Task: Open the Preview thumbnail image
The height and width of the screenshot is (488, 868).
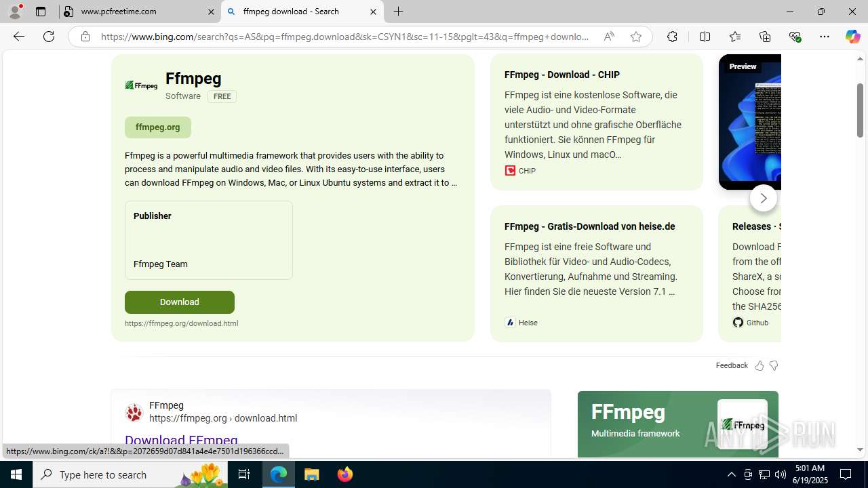Action: [x=750, y=122]
